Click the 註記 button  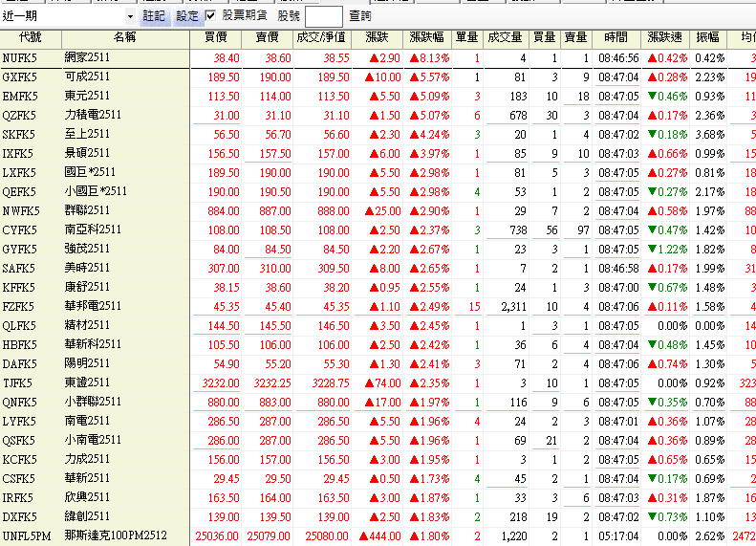(153, 16)
